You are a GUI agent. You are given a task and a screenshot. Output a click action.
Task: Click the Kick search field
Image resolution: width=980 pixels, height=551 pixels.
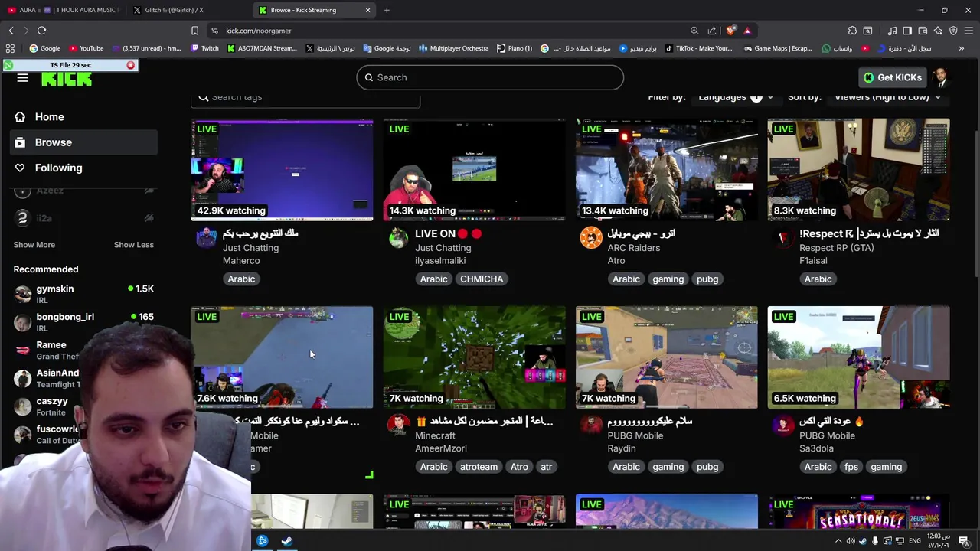click(x=490, y=77)
